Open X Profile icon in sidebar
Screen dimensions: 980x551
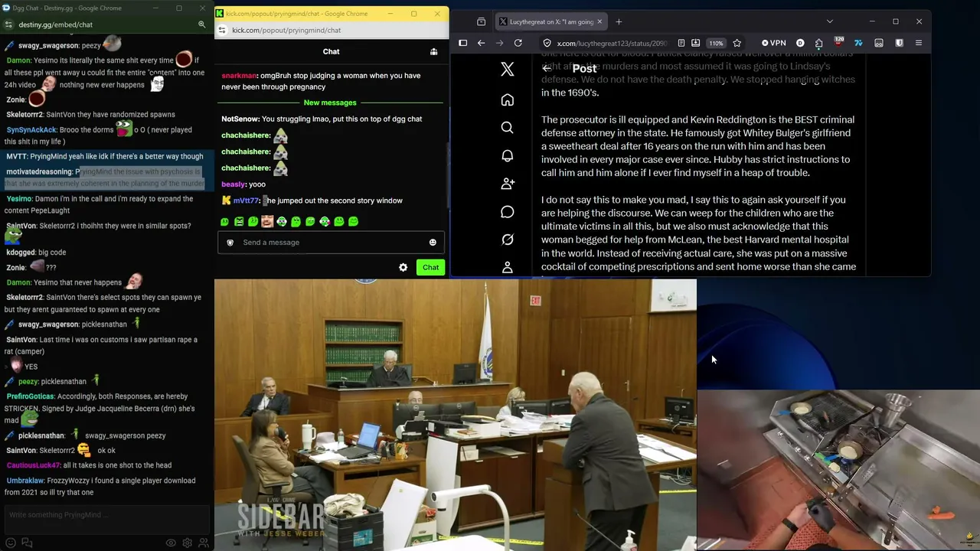507,268
